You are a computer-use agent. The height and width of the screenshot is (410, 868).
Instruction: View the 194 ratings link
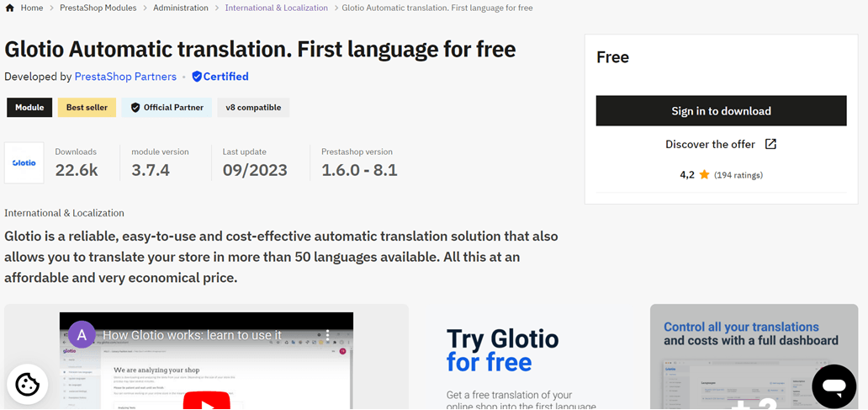(738, 175)
